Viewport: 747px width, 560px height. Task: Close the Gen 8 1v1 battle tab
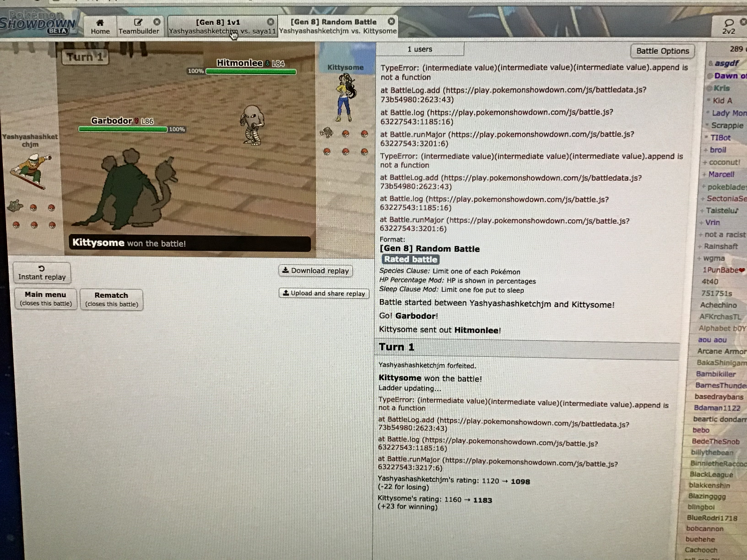coord(271,22)
